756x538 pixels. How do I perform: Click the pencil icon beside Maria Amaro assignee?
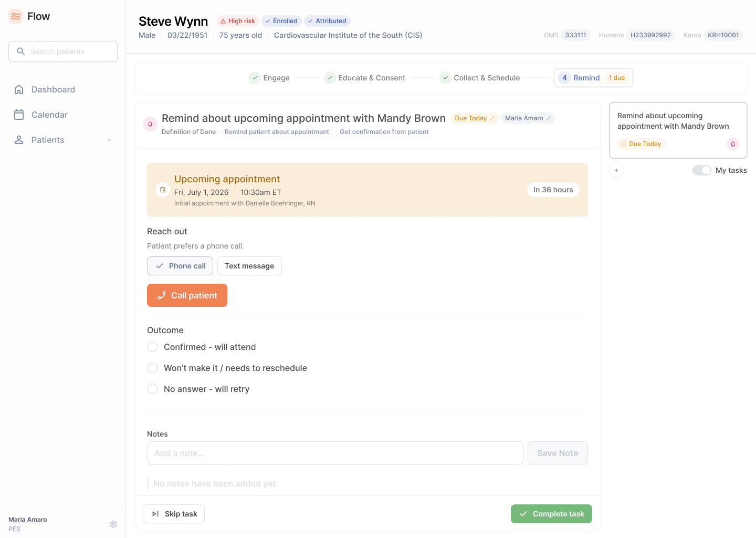click(549, 118)
